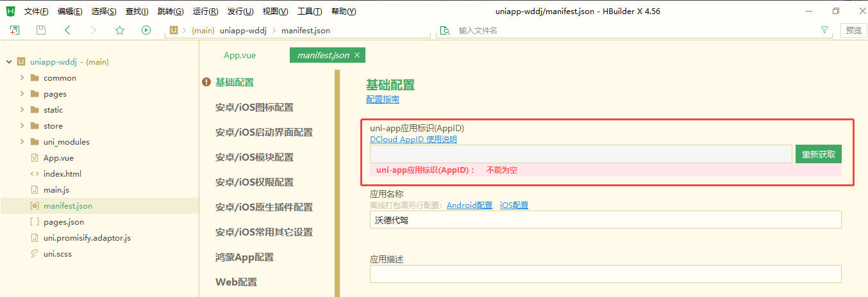This screenshot has height=297, width=868.
Task: Open the 编辑(E) menu
Action: coord(70,12)
